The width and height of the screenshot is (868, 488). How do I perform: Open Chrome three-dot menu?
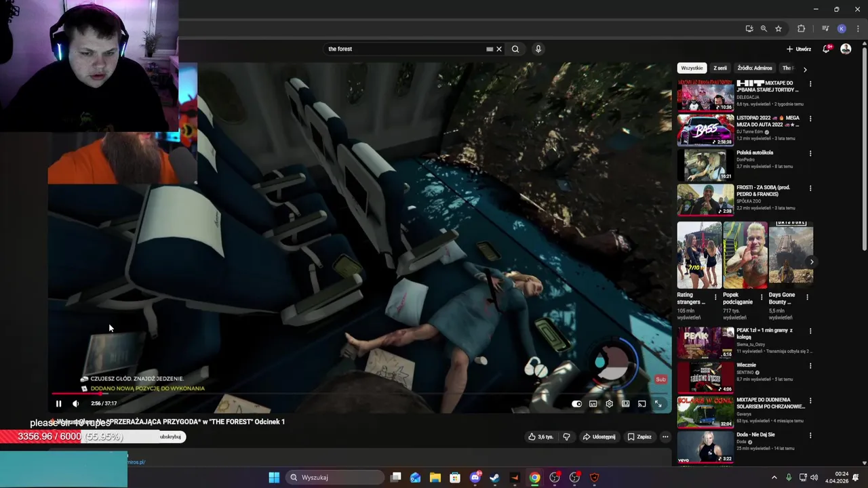858,28
